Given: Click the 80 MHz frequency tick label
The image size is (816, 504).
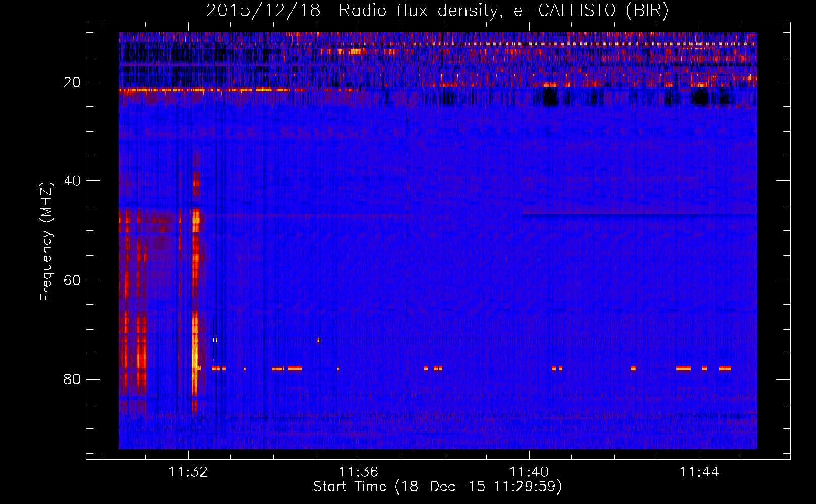Looking at the screenshot, I should (73, 379).
